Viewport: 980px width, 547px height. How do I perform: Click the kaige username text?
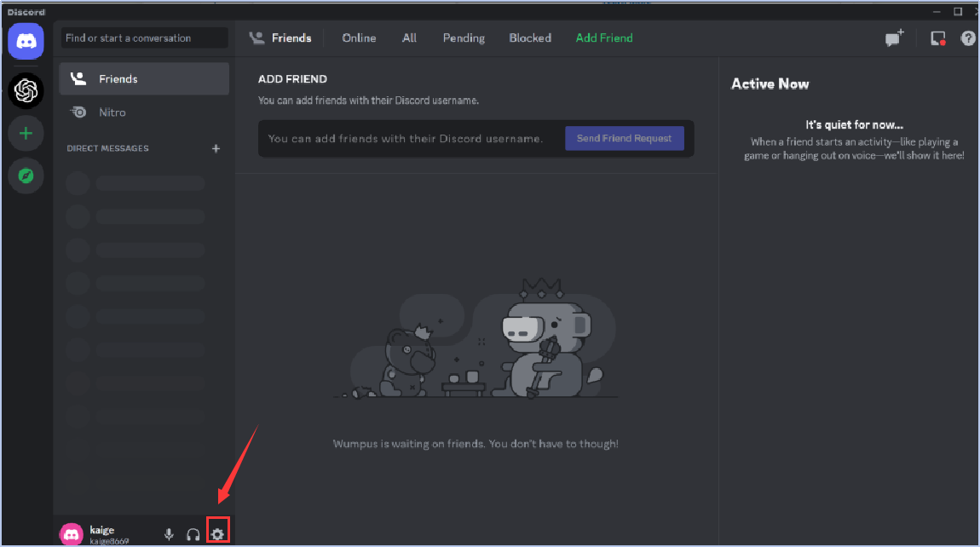pyautogui.click(x=102, y=530)
